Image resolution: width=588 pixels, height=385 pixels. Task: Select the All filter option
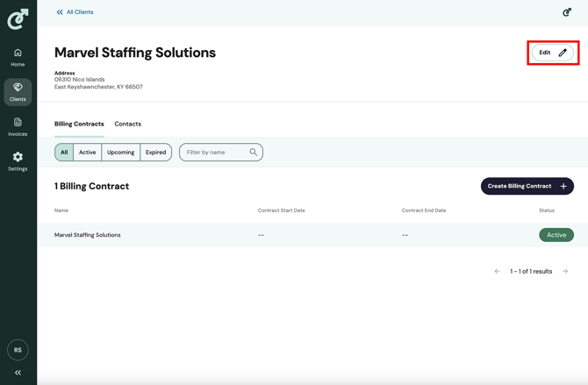(64, 153)
